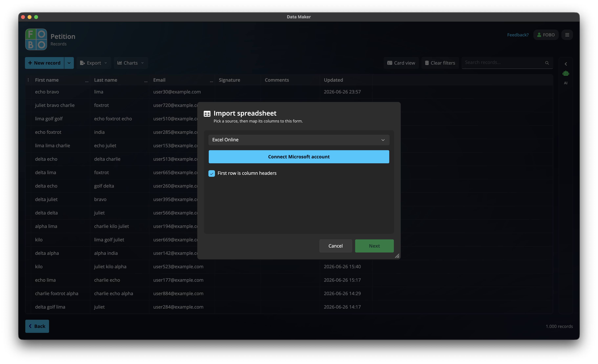This screenshot has width=598, height=364.
Task: Open the FOBO user account menu
Action: [546, 35]
